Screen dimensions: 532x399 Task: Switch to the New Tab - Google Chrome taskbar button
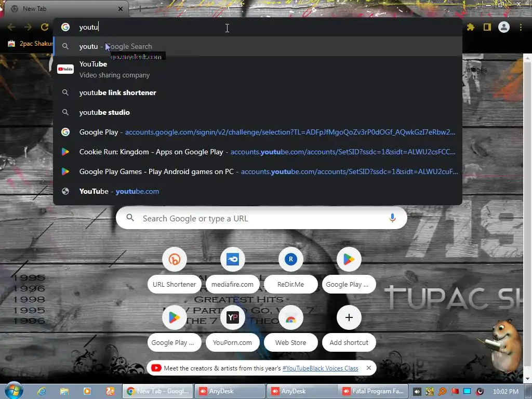[x=158, y=391]
